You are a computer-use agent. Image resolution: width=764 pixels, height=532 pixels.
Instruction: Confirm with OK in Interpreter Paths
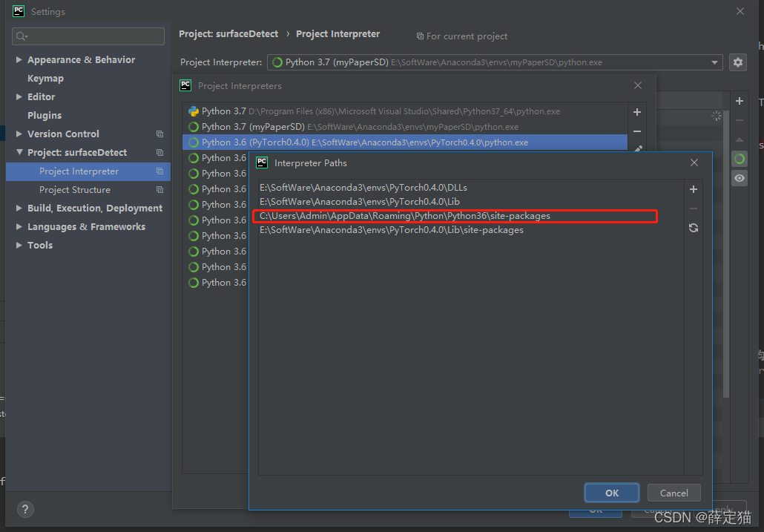[x=612, y=493]
